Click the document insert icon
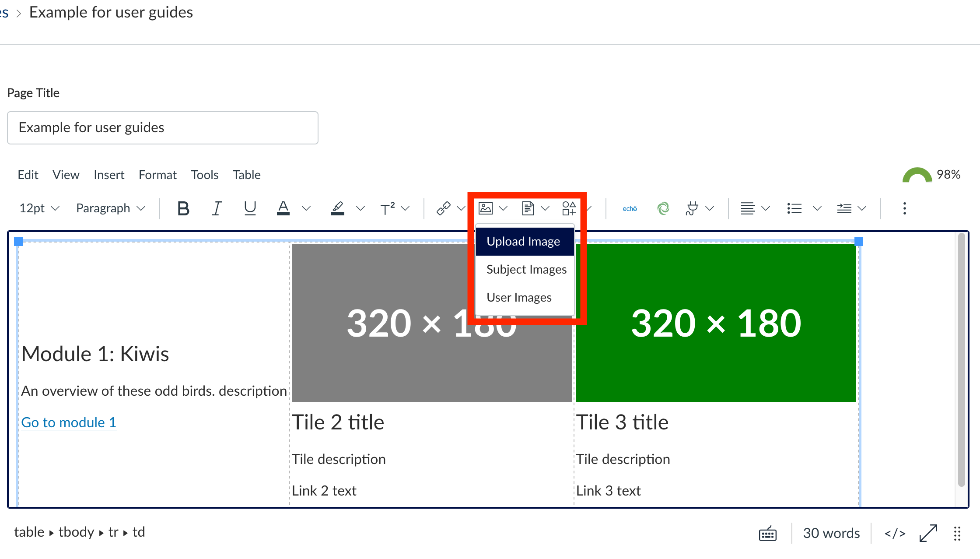 click(528, 208)
